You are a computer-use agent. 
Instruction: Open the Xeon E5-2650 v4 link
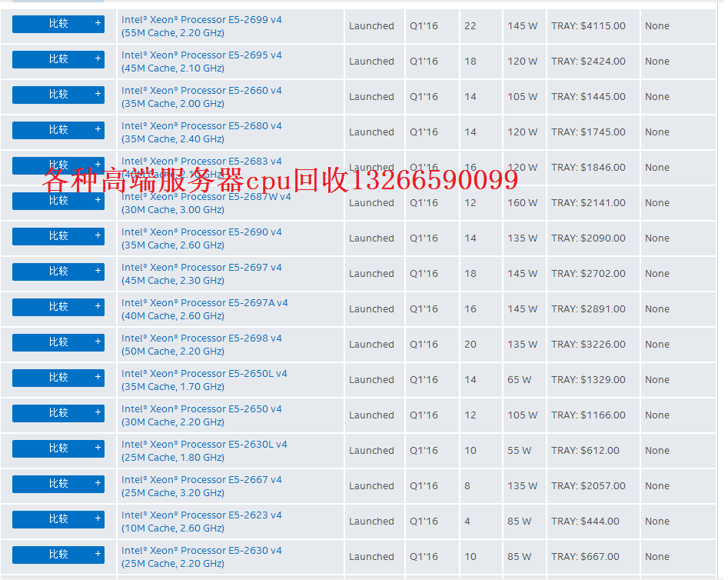click(201, 415)
